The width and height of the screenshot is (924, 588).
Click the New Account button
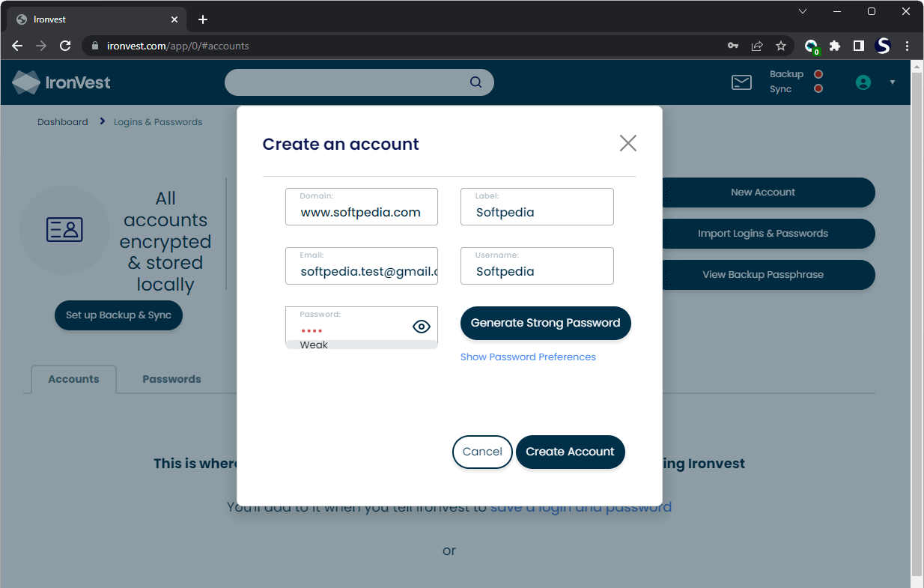(763, 193)
